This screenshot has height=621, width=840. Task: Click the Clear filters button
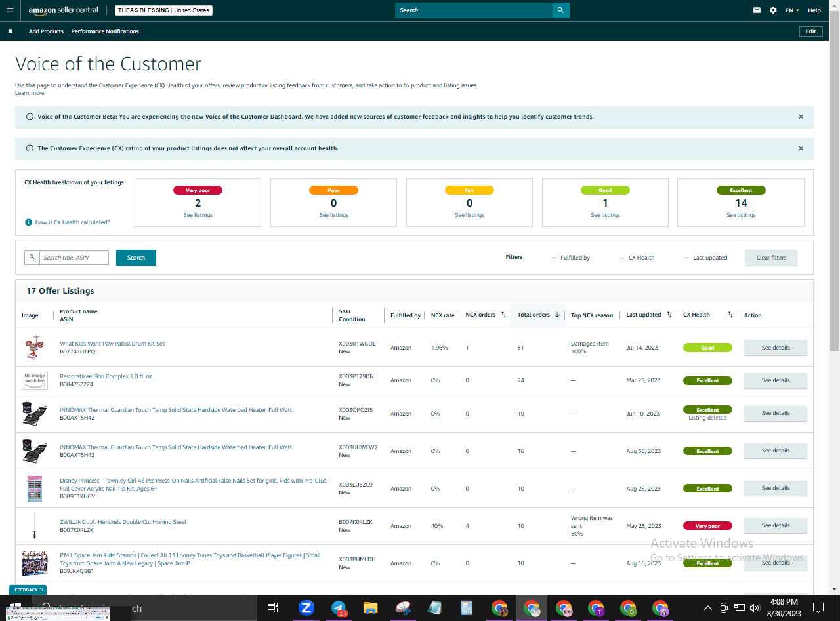coord(771,258)
